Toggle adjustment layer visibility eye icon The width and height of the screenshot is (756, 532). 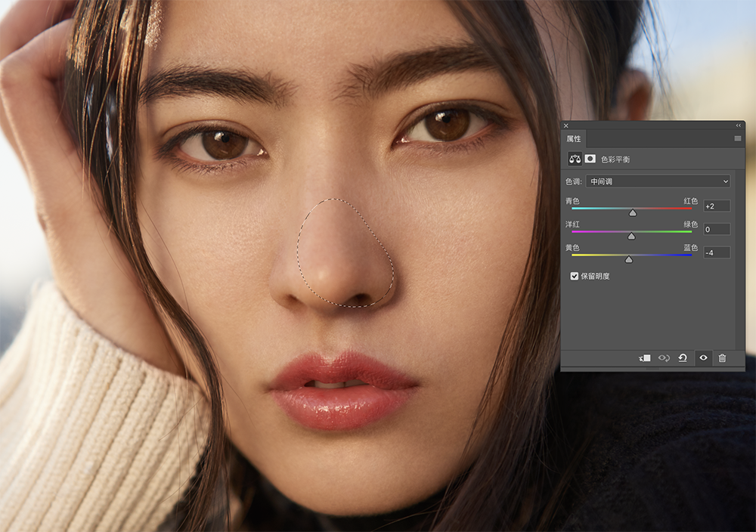703,358
